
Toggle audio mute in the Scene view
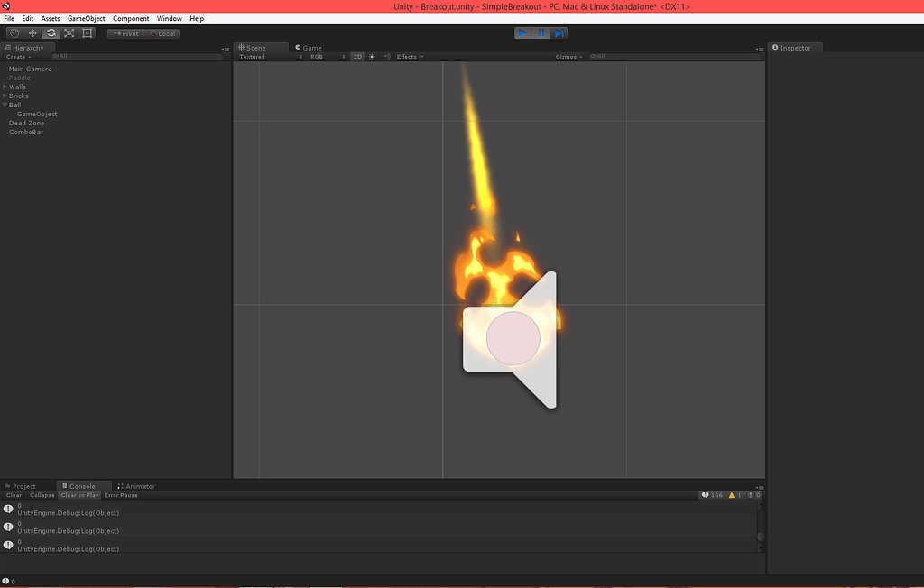tap(385, 56)
